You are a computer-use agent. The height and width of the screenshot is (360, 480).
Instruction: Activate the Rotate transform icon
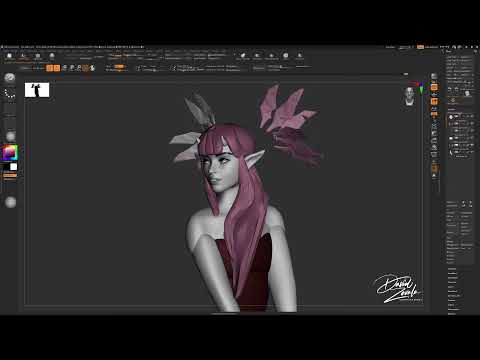[79, 68]
